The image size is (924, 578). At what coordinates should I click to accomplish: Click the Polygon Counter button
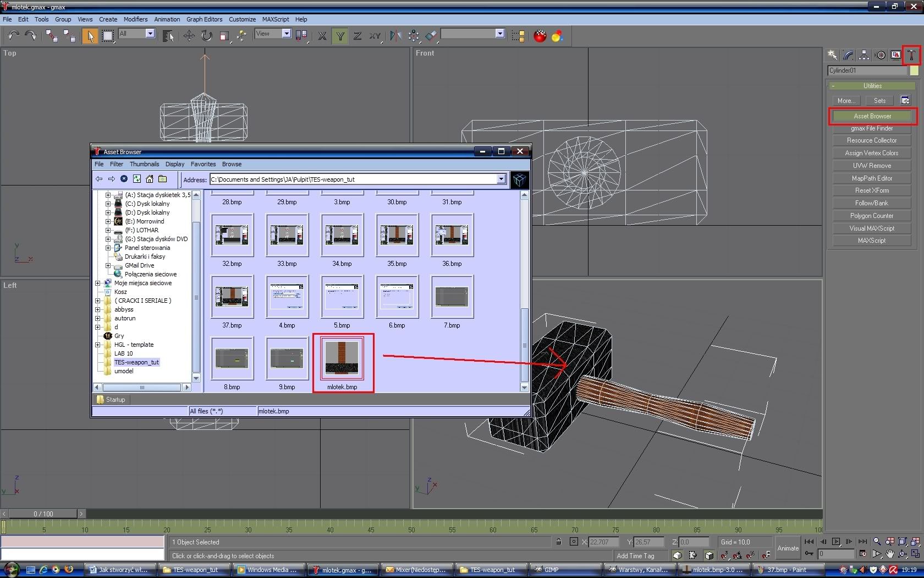pos(872,216)
